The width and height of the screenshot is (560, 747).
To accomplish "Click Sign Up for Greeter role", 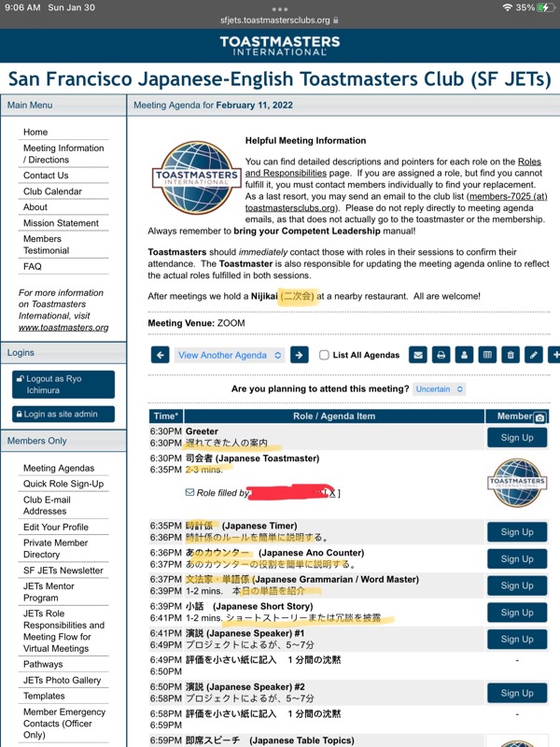I will [x=517, y=437].
